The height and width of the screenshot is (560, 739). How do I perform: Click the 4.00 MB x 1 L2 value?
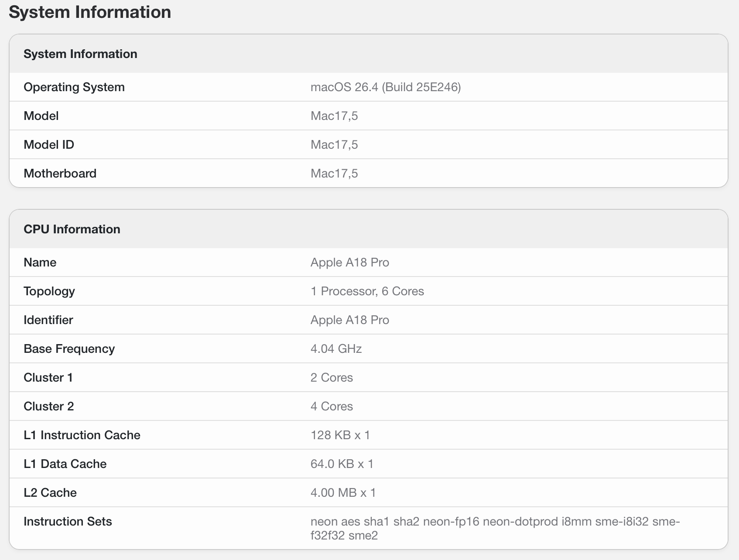coord(343,493)
